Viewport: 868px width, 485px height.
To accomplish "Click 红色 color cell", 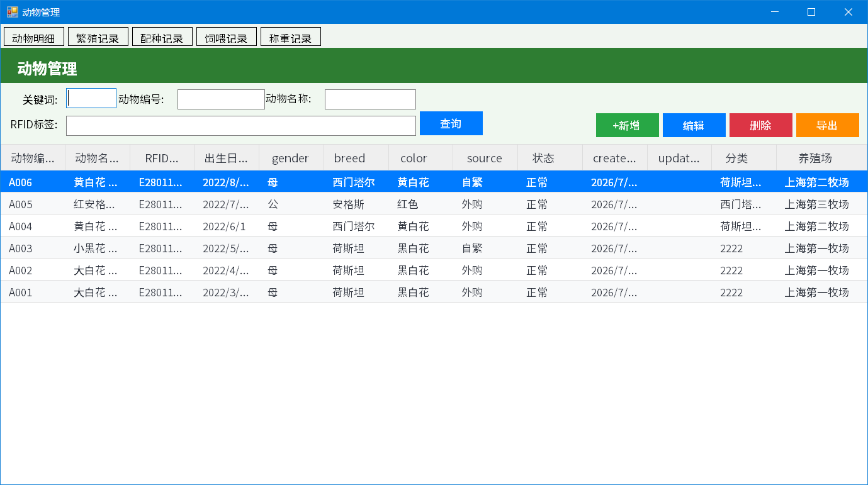I will coord(420,204).
